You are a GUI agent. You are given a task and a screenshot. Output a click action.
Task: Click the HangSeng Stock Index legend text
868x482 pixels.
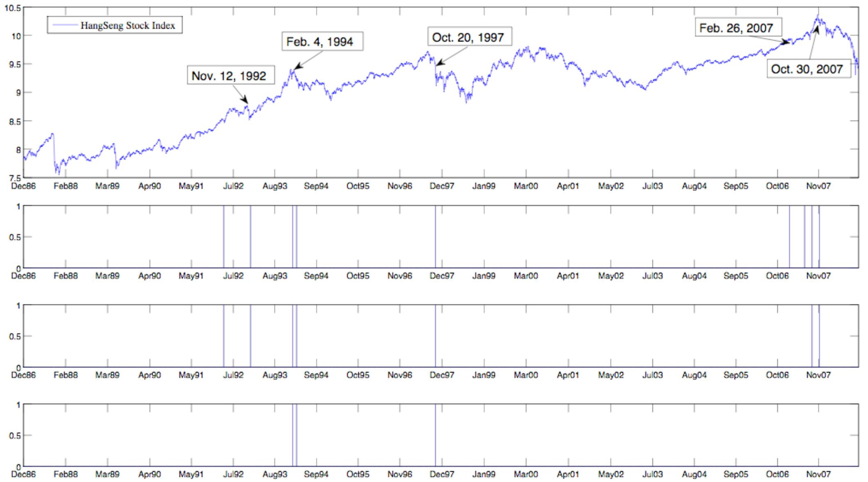(128, 25)
